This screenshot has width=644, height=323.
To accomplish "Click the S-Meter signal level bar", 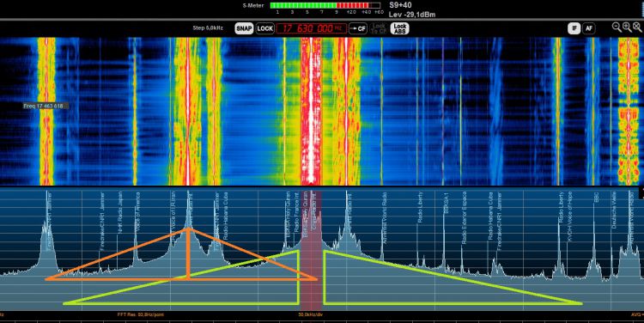I will coord(325,5).
